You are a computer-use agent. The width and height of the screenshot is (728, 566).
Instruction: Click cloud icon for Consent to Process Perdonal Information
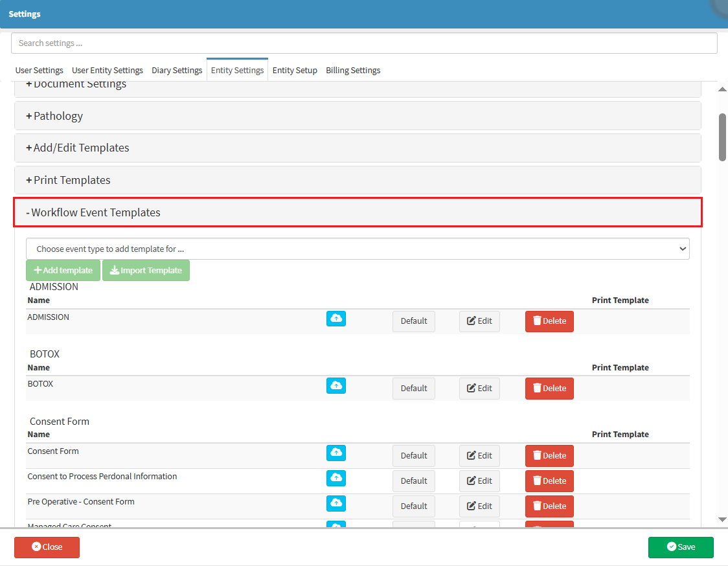click(x=336, y=479)
